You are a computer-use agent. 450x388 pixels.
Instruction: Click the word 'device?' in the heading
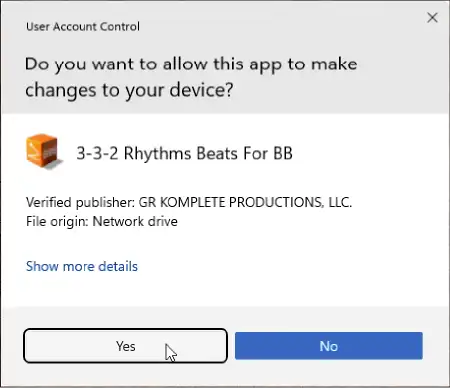click(x=201, y=90)
